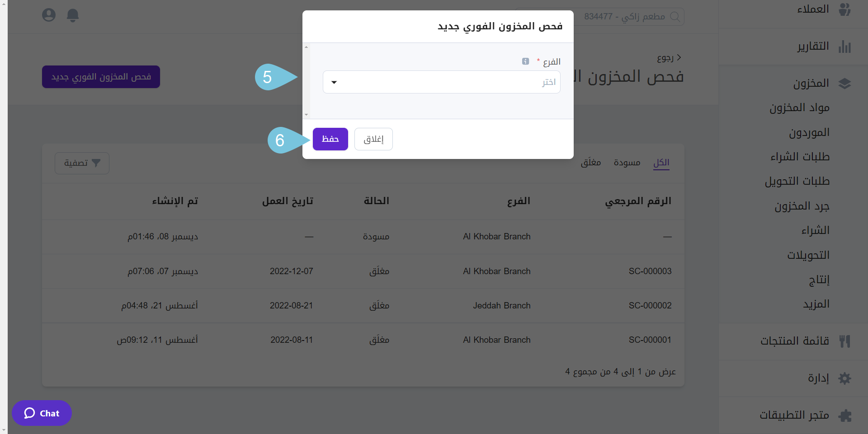Open the الفرع branch dropdown
The width and height of the screenshot is (868, 434).
[x=441, y=82]
